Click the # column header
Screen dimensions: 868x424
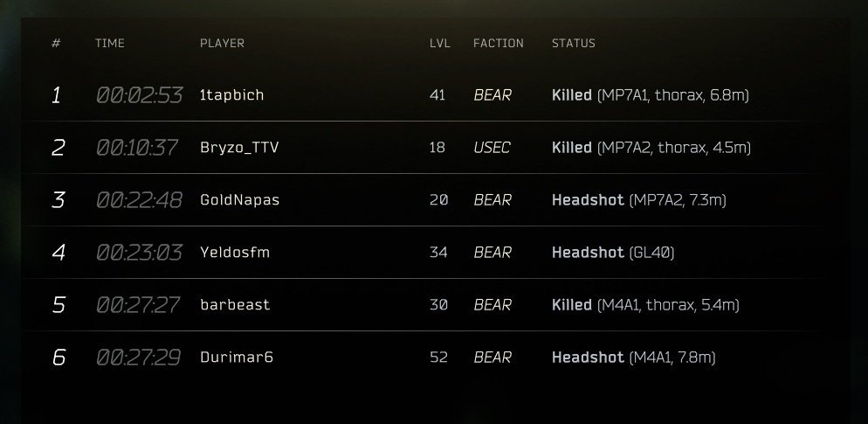coord(56,43)
